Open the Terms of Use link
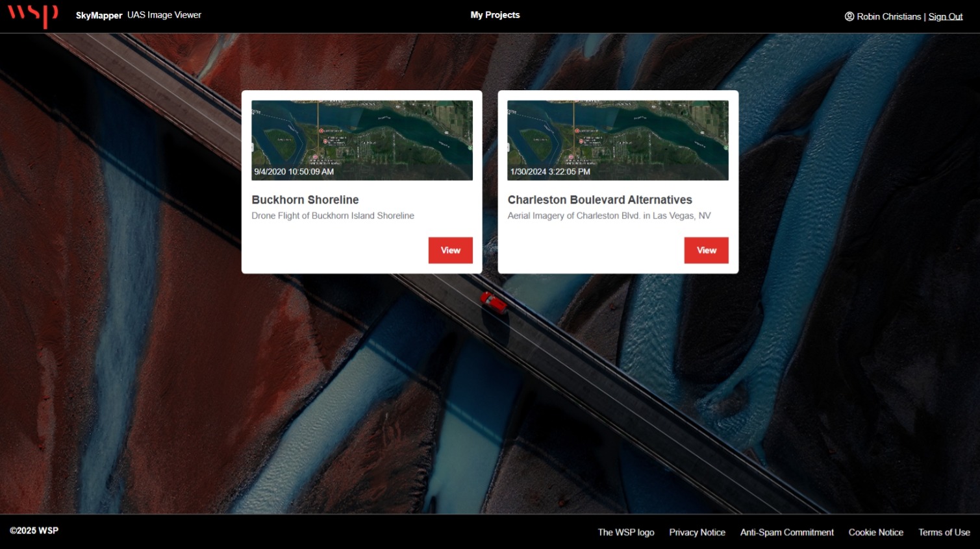This screenshot has height=549, width=980. point(944,532)
